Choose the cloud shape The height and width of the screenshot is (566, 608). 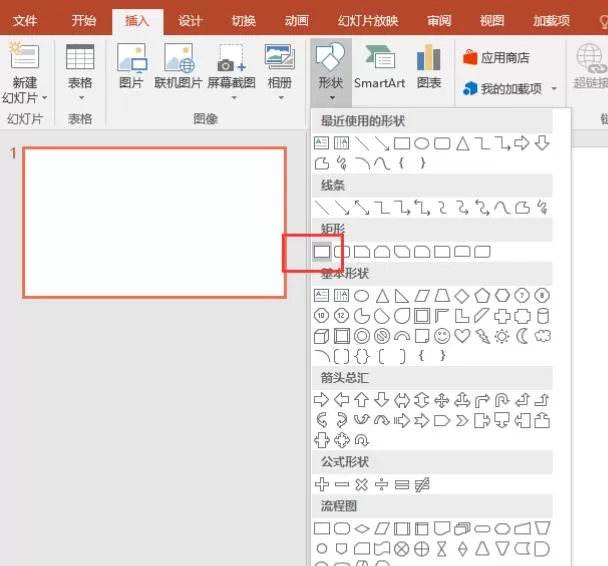[542, 336]
